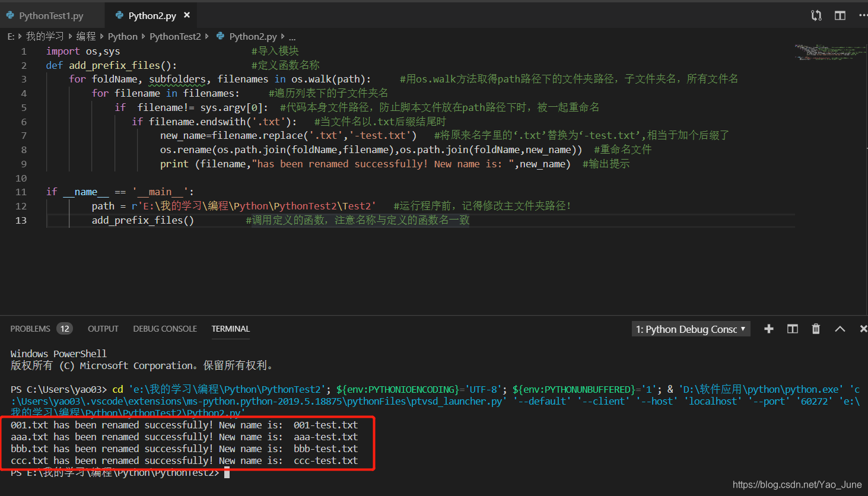Close the terminal panel
This screenshot has width=868, height=496.
tap(863, 329)
